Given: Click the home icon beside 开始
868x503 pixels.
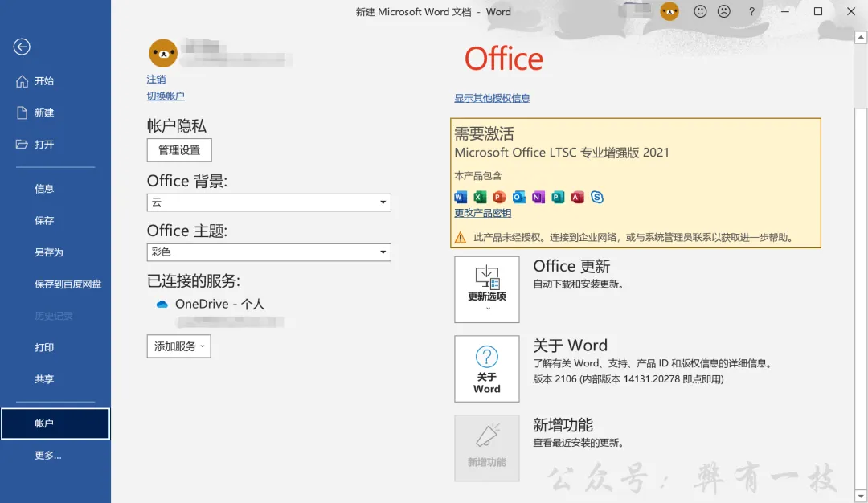Looking at the screenshot, I should click(x=22, y=81).
